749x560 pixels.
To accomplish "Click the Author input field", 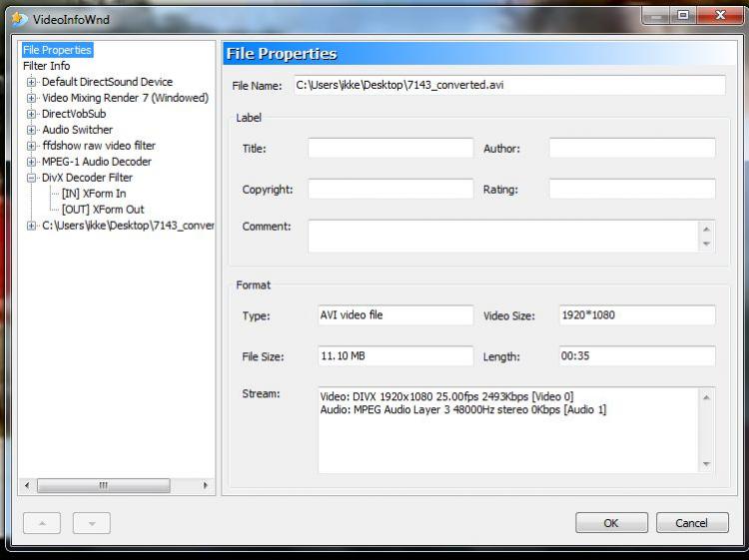I will pyautogui.click(x=631, y=149).
